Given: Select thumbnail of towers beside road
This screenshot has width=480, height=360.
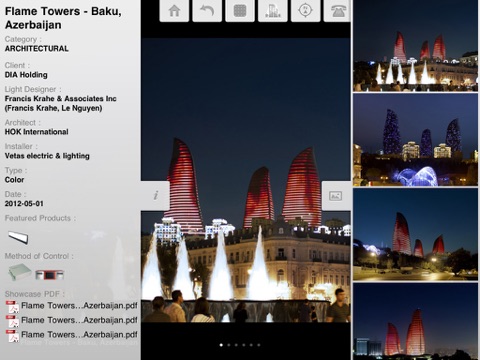Looking at the screenshot, I should point(416,235).
